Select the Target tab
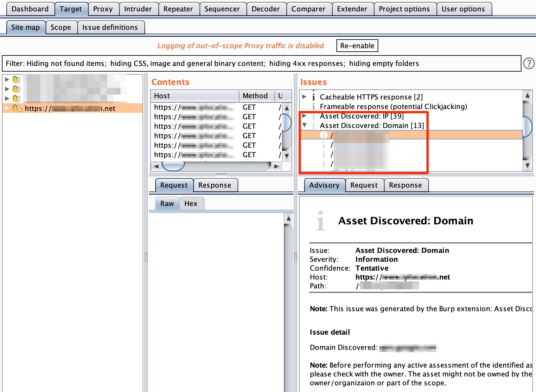Screen dimensions: 536x392 pos(71,9)
